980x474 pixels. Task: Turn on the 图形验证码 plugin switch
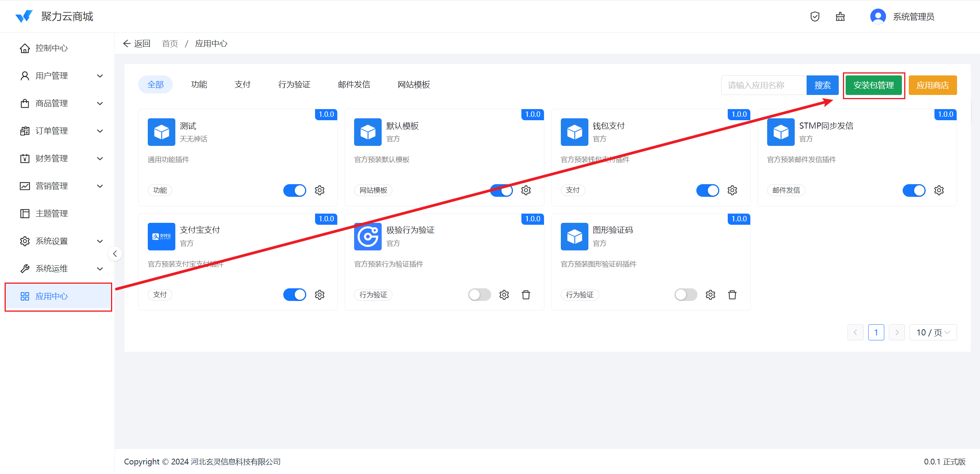[686, 295]
